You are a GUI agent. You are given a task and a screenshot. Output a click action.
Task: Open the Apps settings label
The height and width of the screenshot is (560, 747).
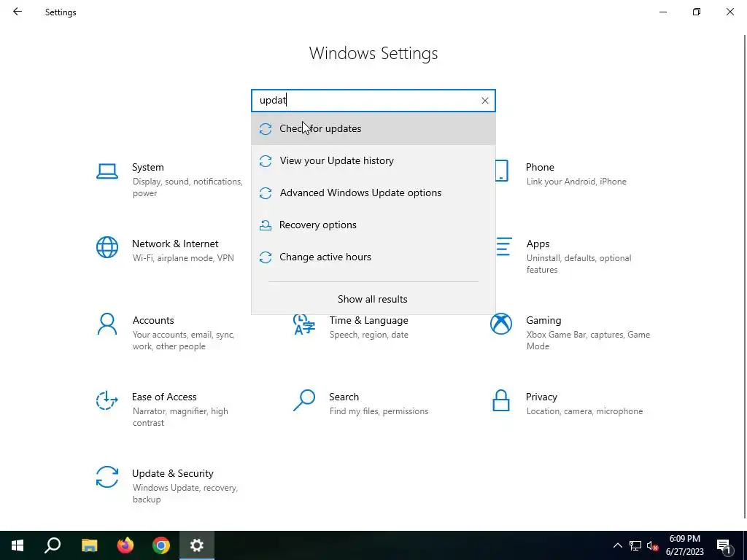[538, 244]
